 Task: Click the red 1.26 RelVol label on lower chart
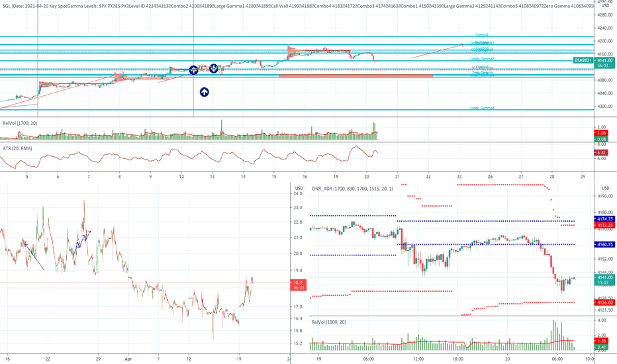click(x=602, y=341)
